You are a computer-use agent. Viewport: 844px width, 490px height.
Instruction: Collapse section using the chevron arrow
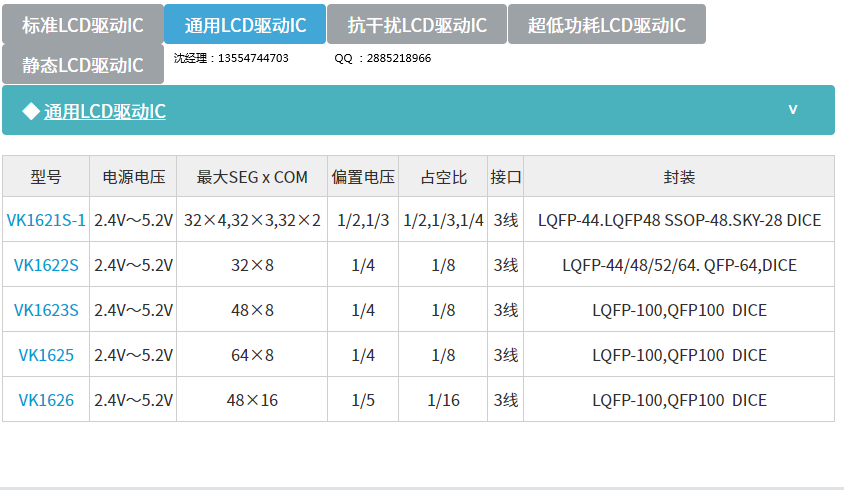point(793,110)
